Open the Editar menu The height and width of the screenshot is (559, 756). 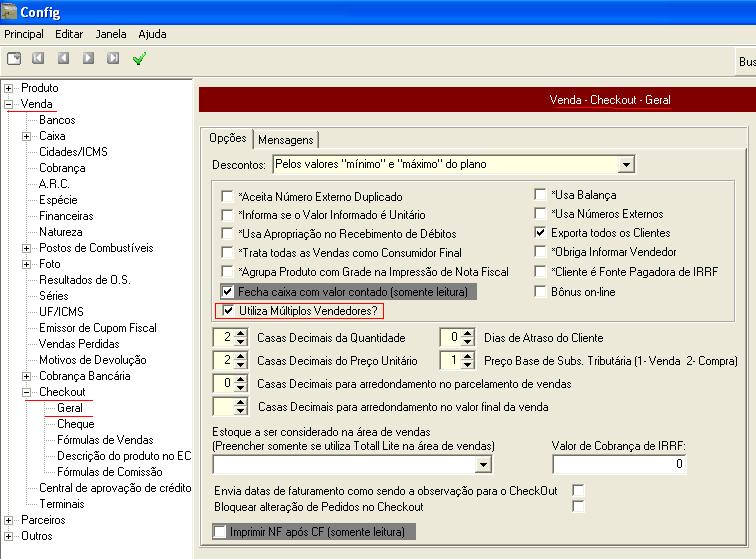pos(69,34)
